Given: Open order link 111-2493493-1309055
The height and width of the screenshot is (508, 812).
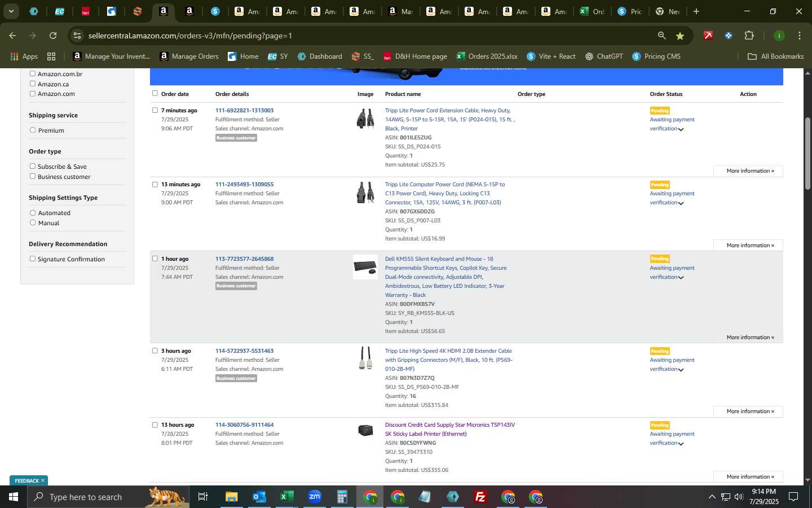Looking at the screenshot, I should (244, 185).
